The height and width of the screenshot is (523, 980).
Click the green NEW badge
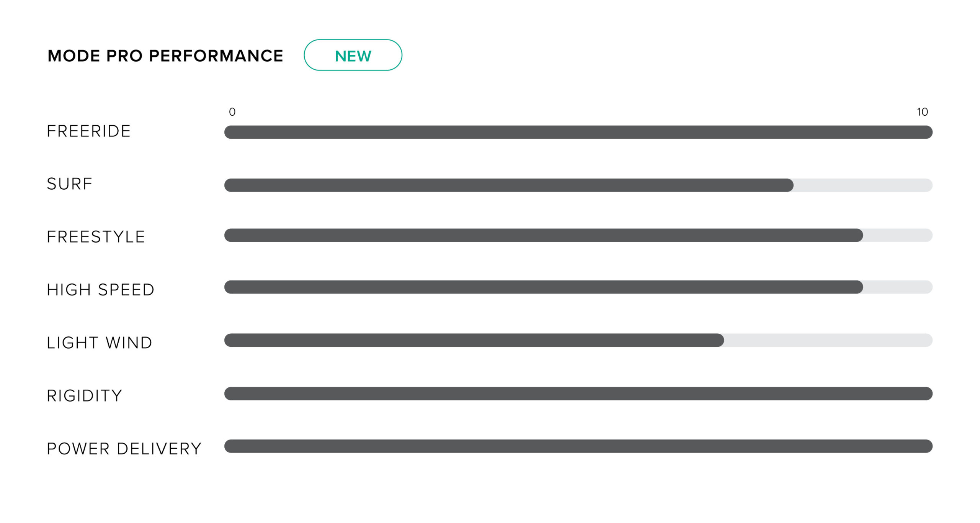tap(353, 55)
